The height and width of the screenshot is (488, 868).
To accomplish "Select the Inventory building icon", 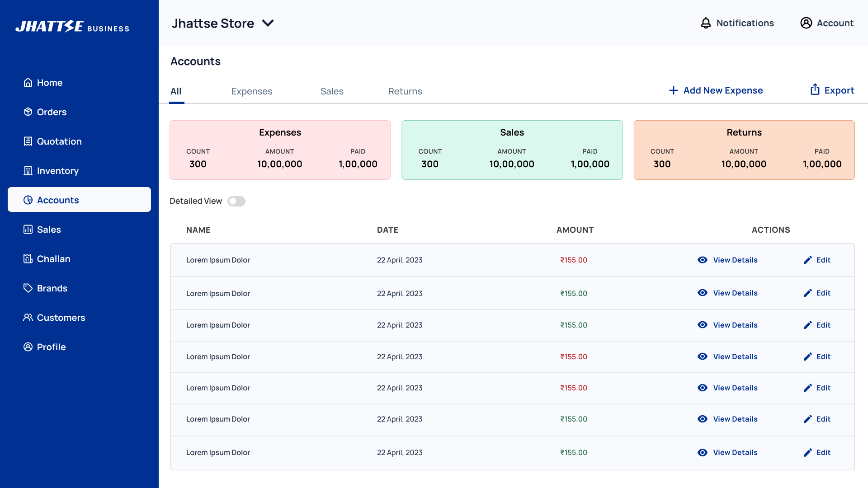I will tap(28, 171).
